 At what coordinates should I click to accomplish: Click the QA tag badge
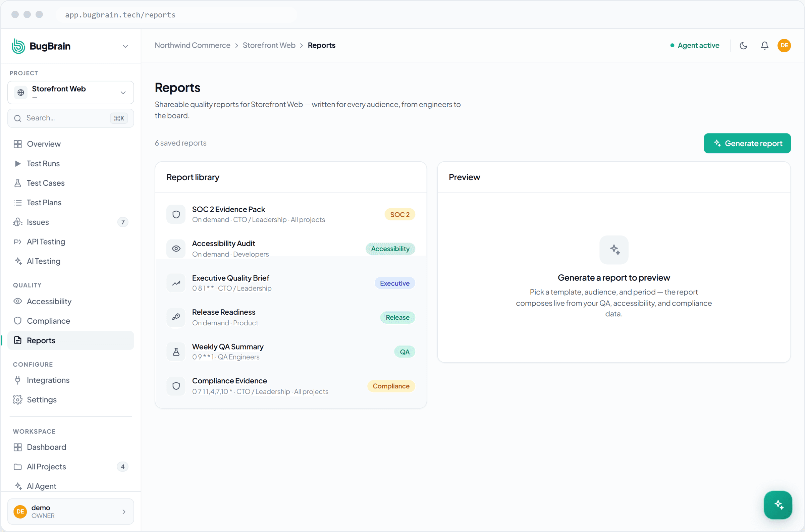(405, 352)
